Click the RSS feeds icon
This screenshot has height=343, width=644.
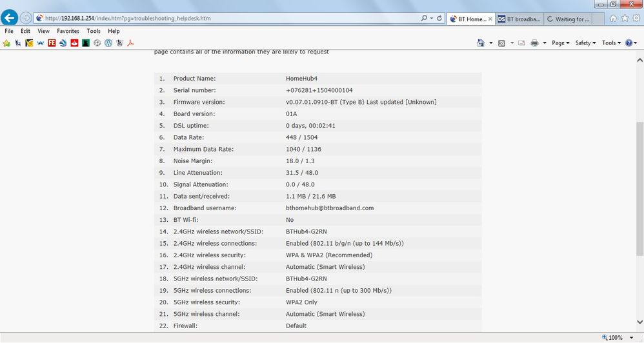[501, 43]
